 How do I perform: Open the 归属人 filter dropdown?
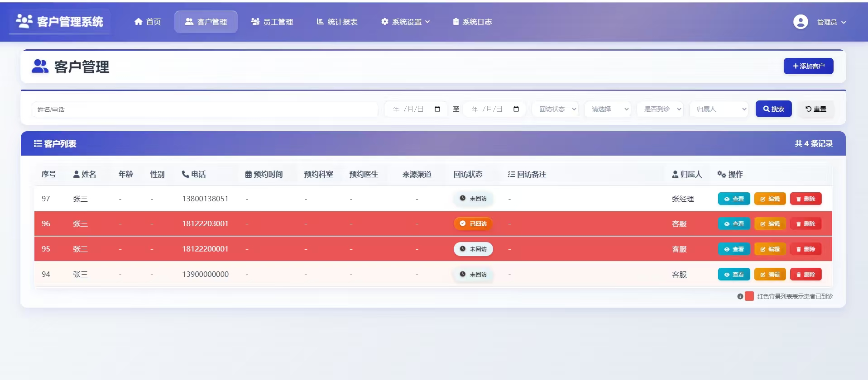coord(719,109)
